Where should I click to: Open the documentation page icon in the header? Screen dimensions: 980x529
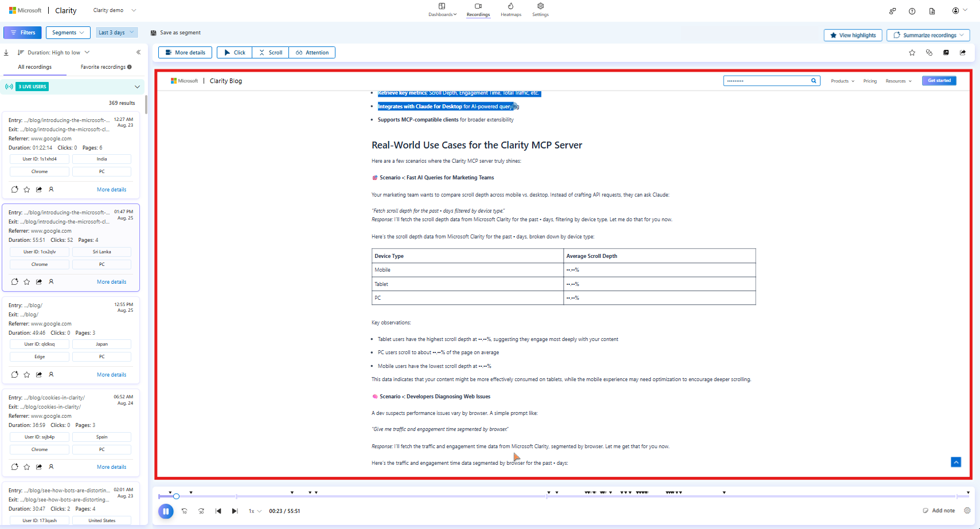(x=932, y=11)
